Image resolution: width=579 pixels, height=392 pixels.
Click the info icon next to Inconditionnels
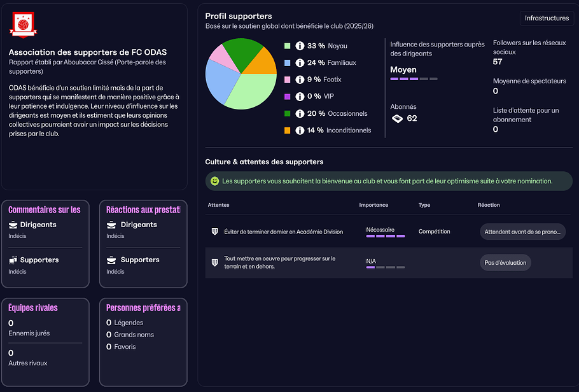coord(300,130)
